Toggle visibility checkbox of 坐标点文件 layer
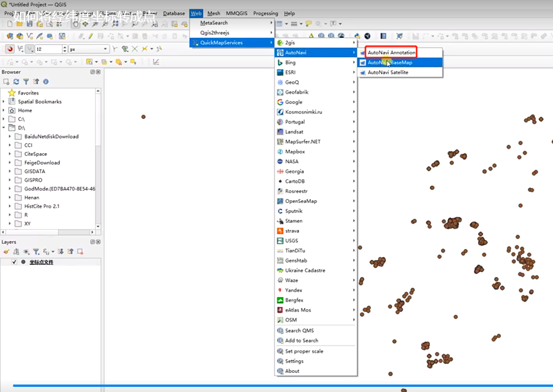Screen dimensions: 553x392 click(x=14, y=262)
